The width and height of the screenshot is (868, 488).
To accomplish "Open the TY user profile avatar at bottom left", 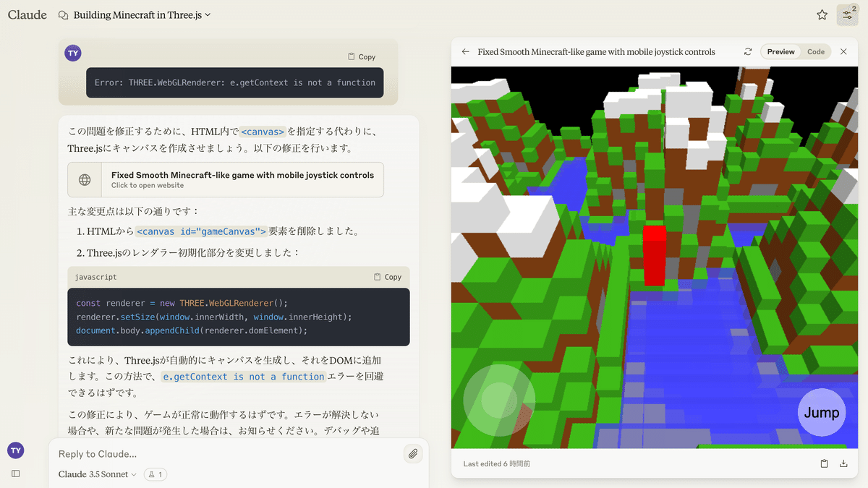I will point(16,450).
